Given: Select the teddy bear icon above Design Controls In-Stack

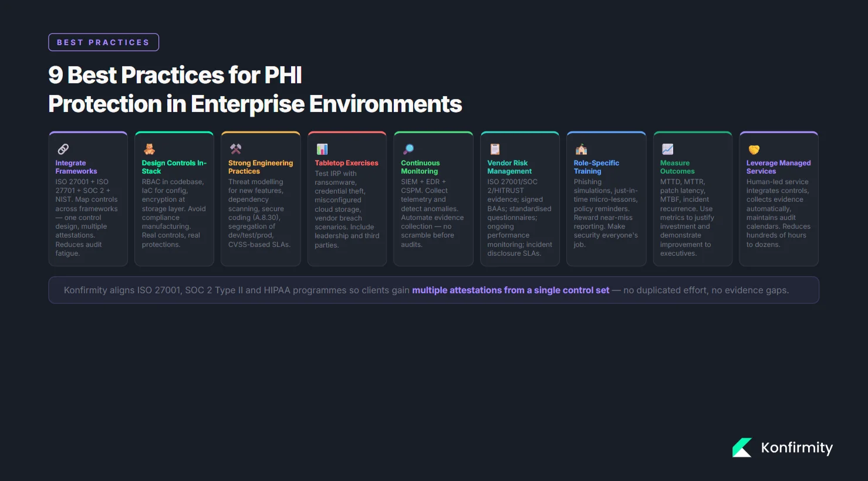Looking at the screenshot, I should (x=149, y=149).
